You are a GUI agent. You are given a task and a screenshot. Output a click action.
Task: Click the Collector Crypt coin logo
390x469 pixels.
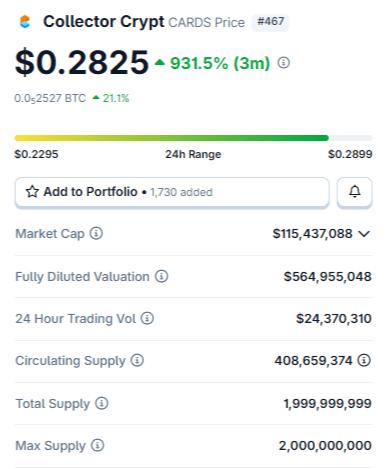pyautogui.click(x=25, y=22)
